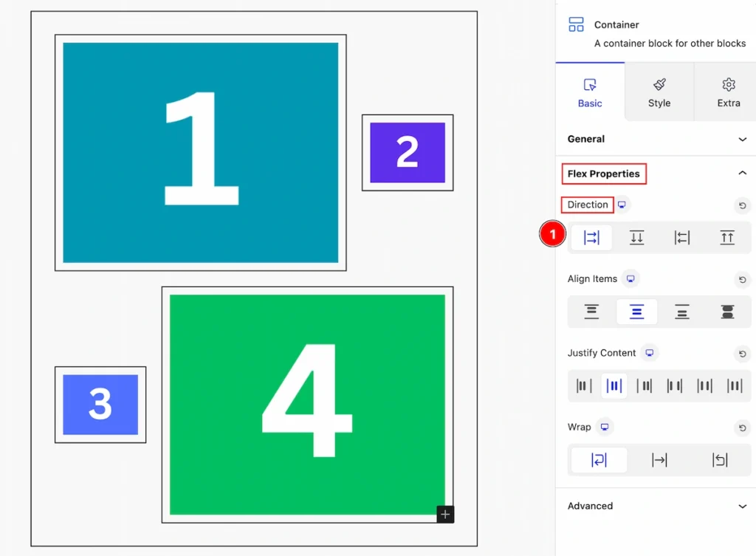Viewport: 756px width, 556px height.
Task: Reset the Justify Content setting
Action: (x=742, y=354)
